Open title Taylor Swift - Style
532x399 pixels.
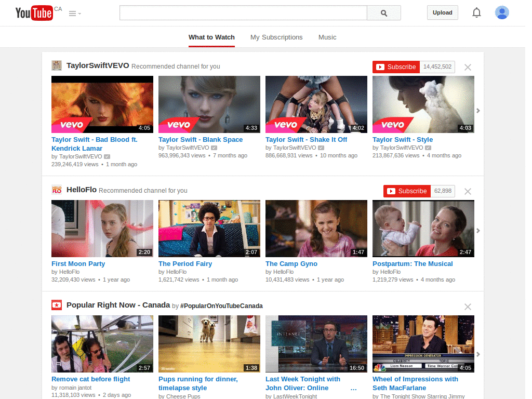click(x=403, y=139)
